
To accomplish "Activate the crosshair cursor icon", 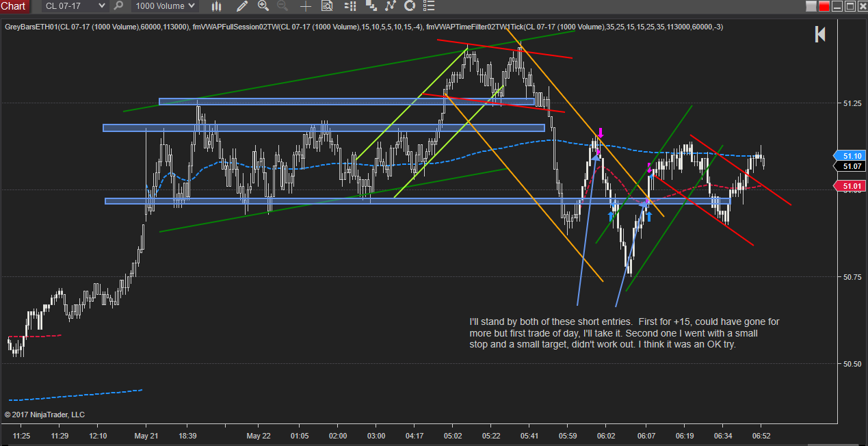I will [x=305, y=6].
